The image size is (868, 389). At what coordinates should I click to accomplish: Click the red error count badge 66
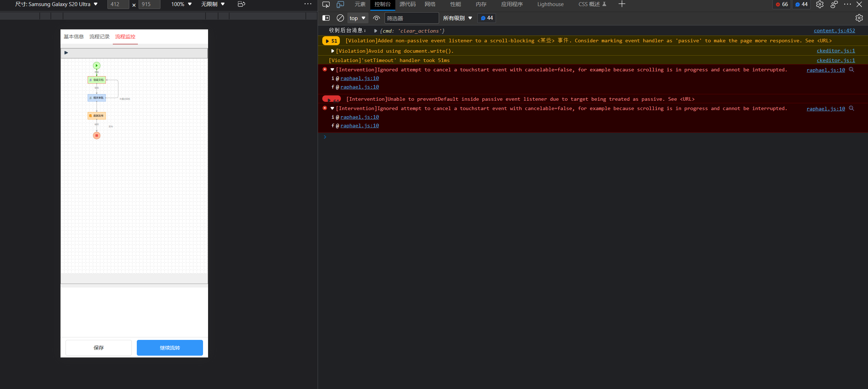(782, 4)
